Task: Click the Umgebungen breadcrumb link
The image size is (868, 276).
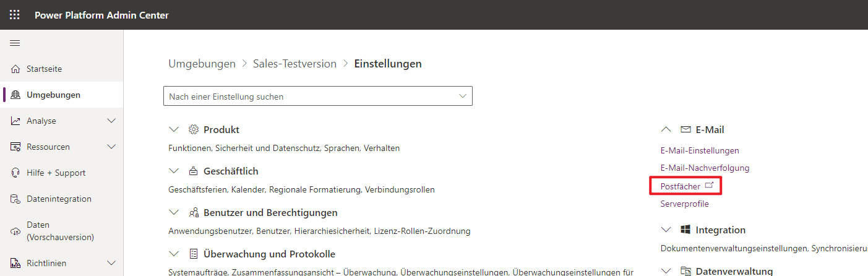Action: coord(202,64)
